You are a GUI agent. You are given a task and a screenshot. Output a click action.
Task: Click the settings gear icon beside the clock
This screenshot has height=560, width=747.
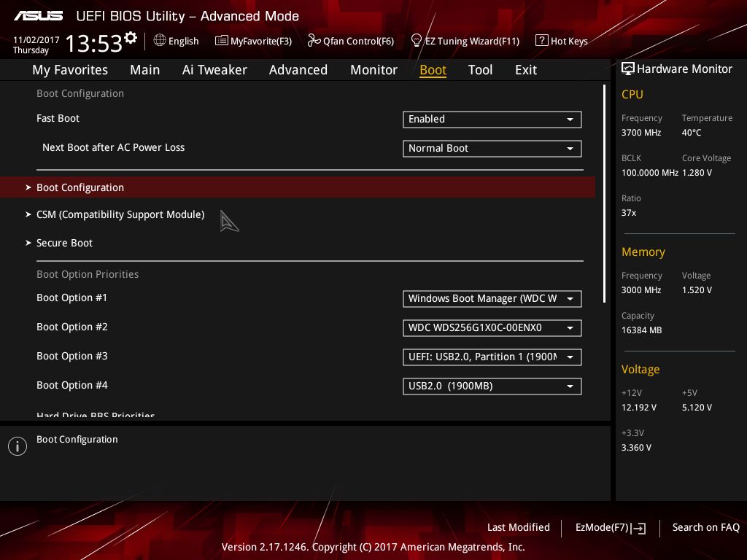[131, 38]
